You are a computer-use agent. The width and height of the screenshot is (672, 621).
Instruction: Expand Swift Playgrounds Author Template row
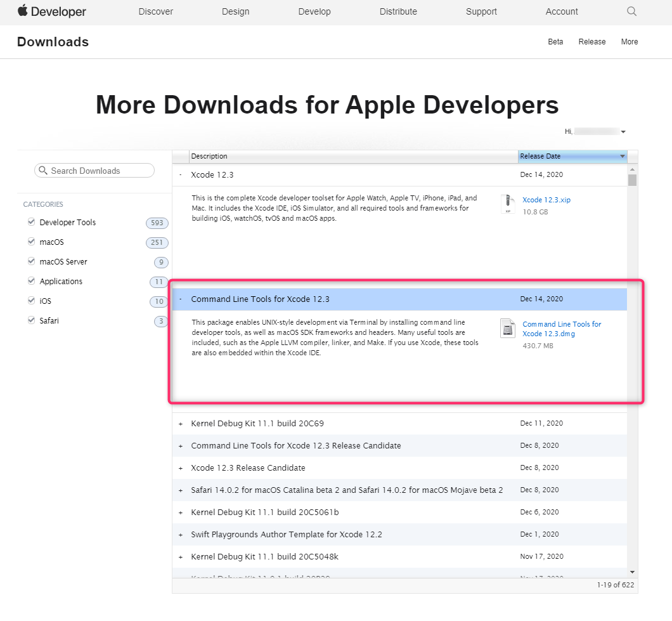point(181,535)
